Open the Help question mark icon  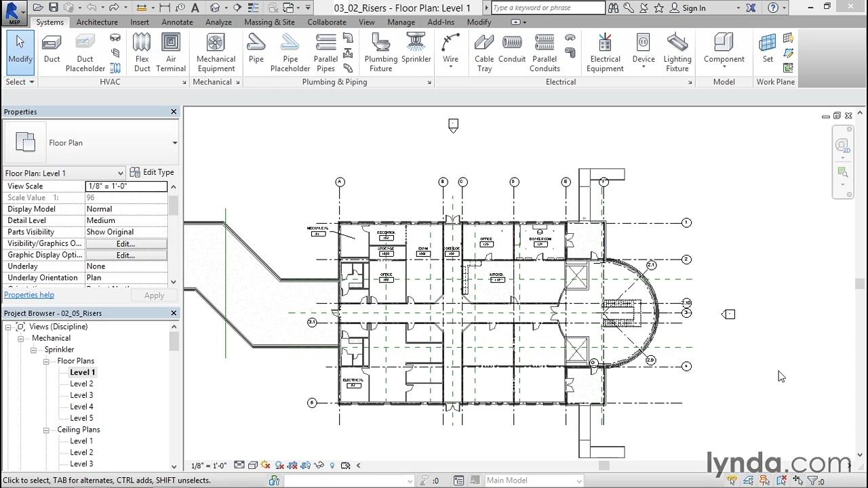click(773, 8)
